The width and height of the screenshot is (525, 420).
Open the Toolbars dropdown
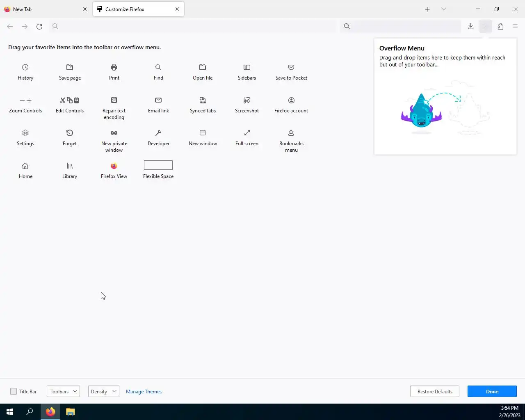coord(63,391)
